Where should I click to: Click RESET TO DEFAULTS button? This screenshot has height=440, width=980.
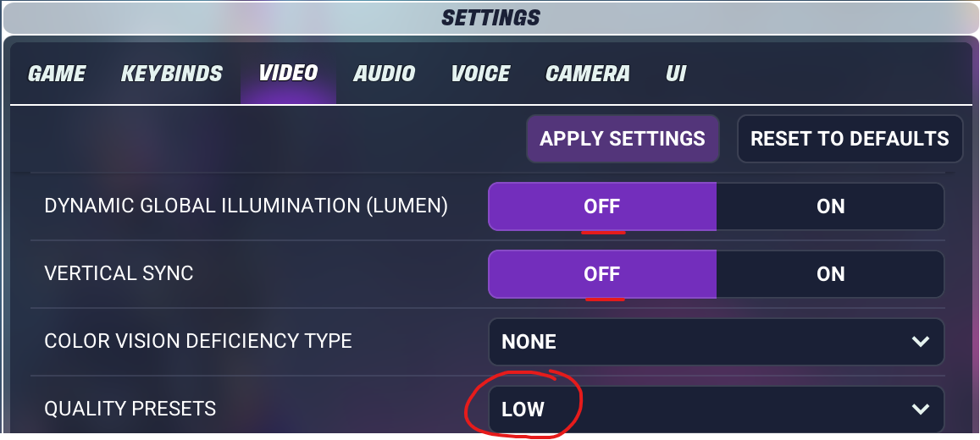[850, 139]
